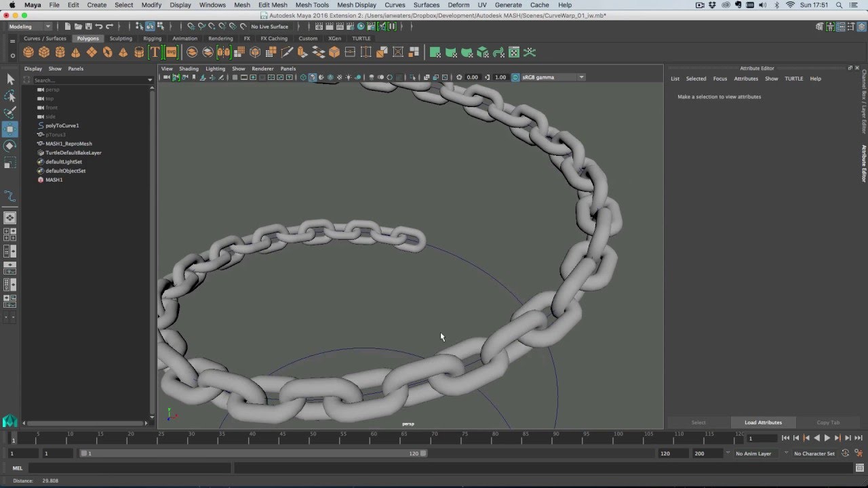Screen dimensions: 868x488
Task: Click the New Scene icon
Action: [68, 26]
